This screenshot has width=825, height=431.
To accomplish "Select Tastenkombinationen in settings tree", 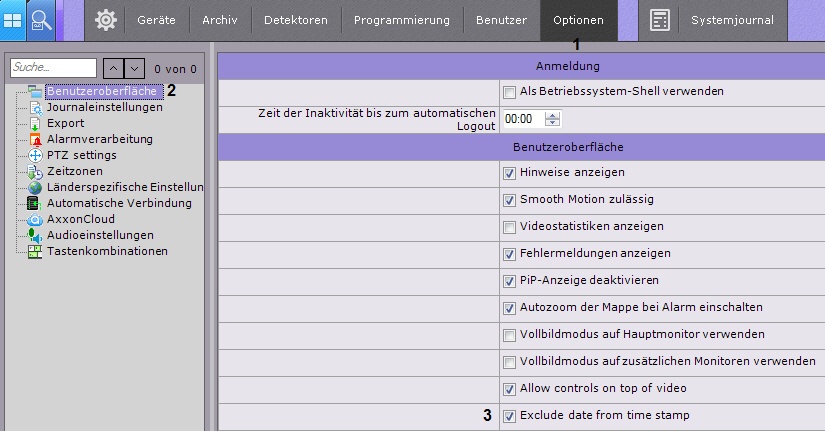I will [x=107, y=251].
